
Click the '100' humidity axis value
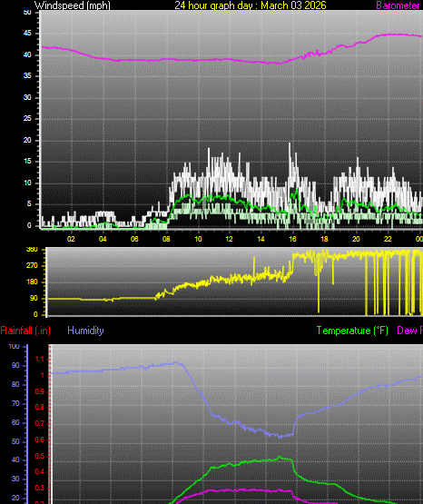click(15, 347)
